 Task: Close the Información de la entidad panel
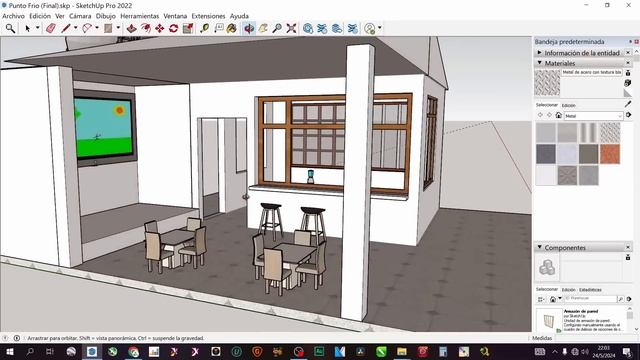click(x=628, y=53)
